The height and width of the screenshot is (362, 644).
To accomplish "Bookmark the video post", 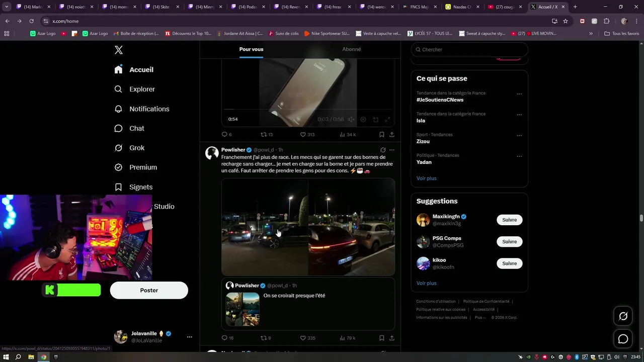I will point(382,134).
